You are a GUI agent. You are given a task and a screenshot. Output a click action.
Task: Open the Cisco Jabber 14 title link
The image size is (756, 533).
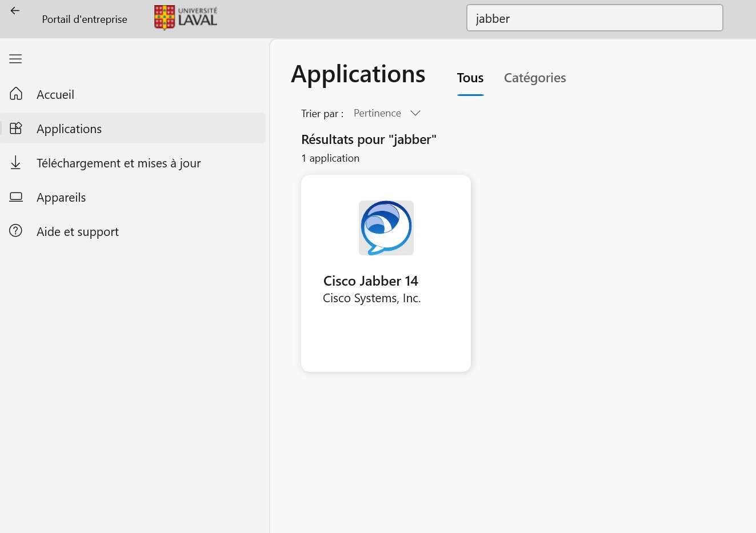pos(370,281)
